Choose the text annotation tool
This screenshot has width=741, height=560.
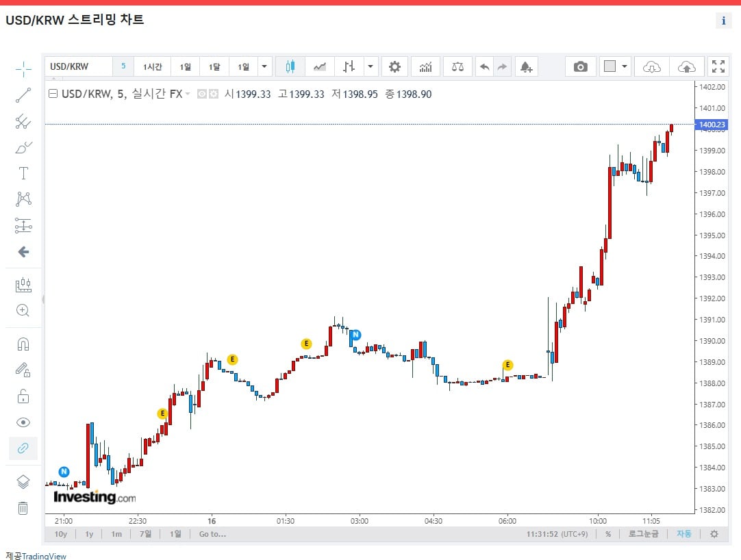[x=23, y=173]
